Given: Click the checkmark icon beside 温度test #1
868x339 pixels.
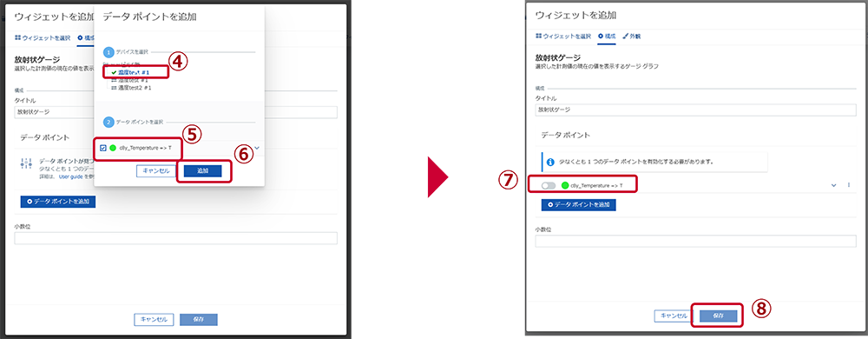Looking at the screenshot, I should click(x=114, y=72).
